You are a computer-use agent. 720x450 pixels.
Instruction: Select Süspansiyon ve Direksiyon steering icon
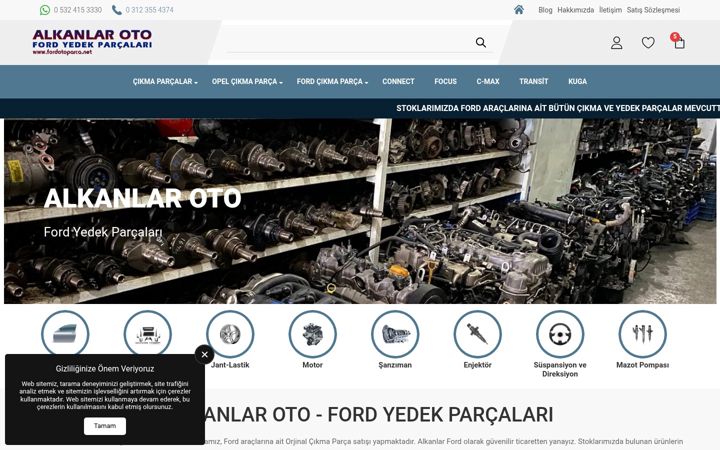tap(560, 334)
